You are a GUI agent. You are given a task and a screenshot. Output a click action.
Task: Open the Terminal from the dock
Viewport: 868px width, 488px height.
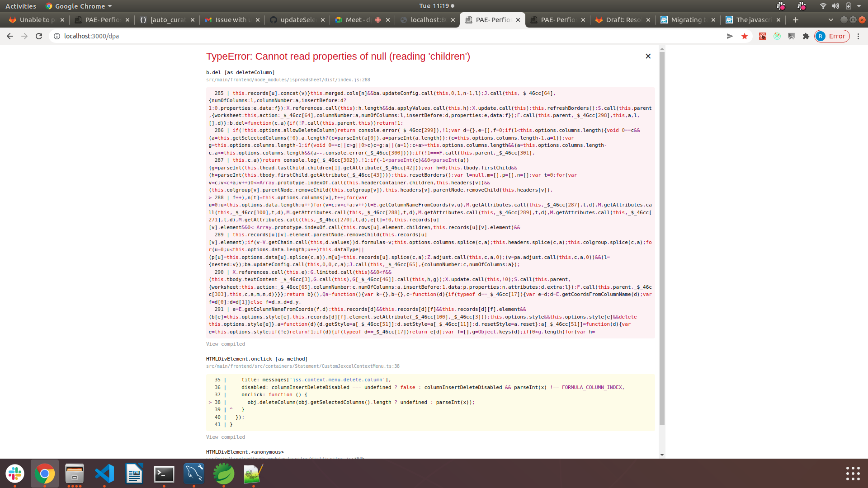[x=164, y=474]
